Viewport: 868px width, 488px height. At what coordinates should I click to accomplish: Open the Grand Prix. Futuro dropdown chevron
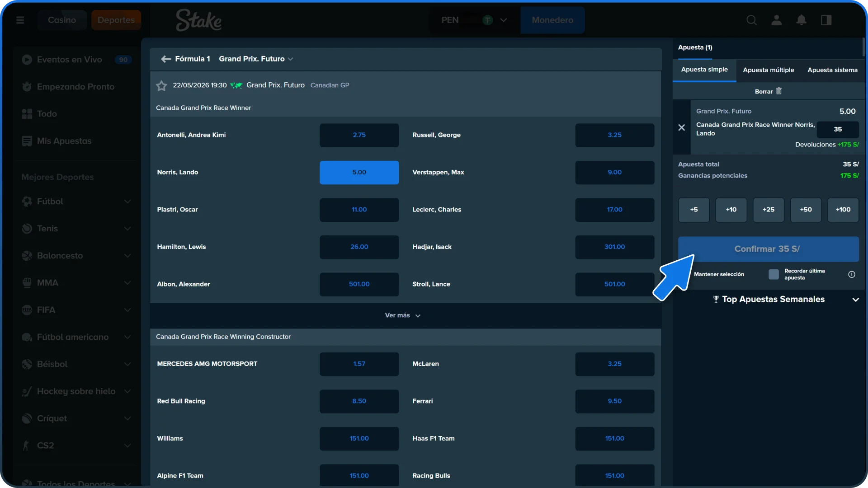tap(290, 59)
